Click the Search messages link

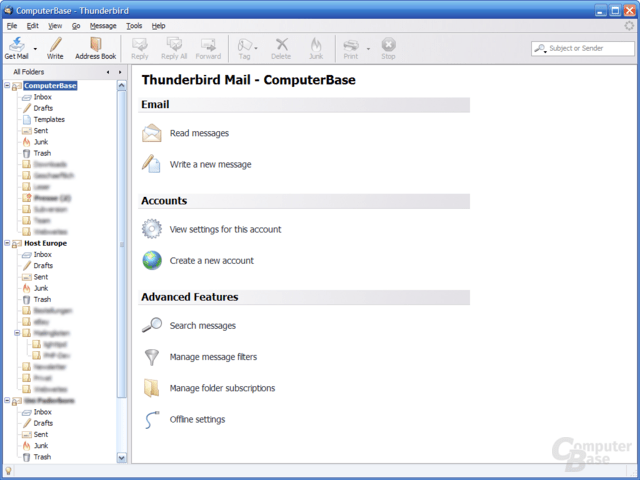[x=202, y=326]
